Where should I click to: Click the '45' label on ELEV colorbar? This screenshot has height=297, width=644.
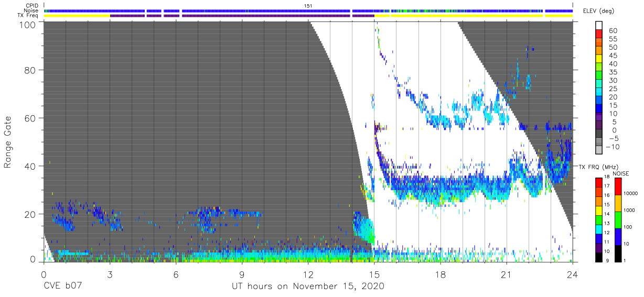tap(613, 56)
